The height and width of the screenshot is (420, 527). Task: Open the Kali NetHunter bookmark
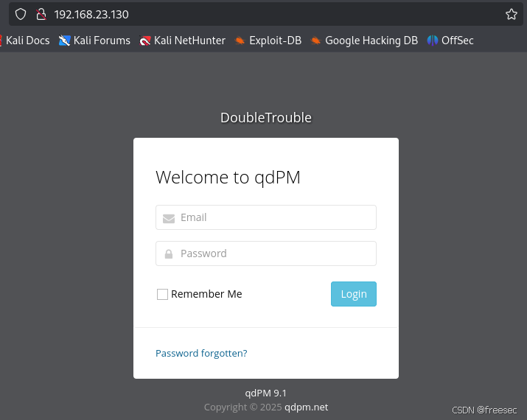point(183,41)
